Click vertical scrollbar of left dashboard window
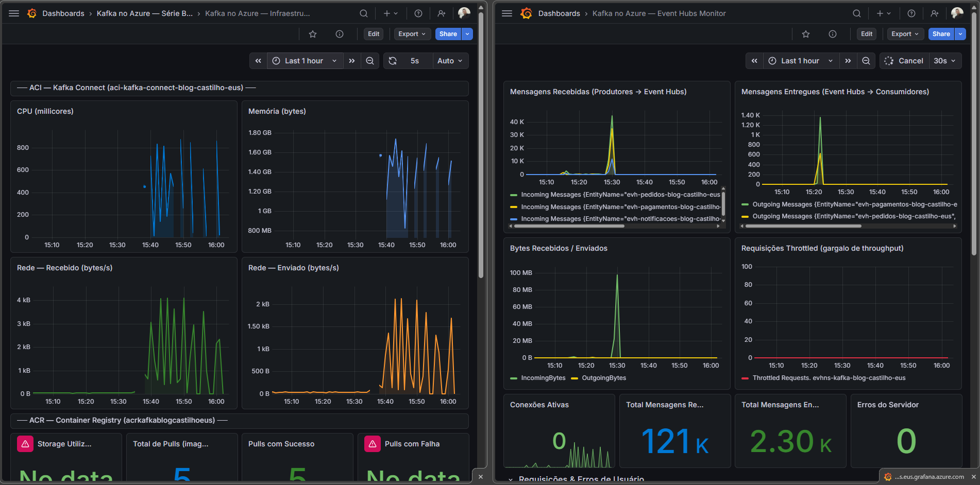 pos(481,144)
